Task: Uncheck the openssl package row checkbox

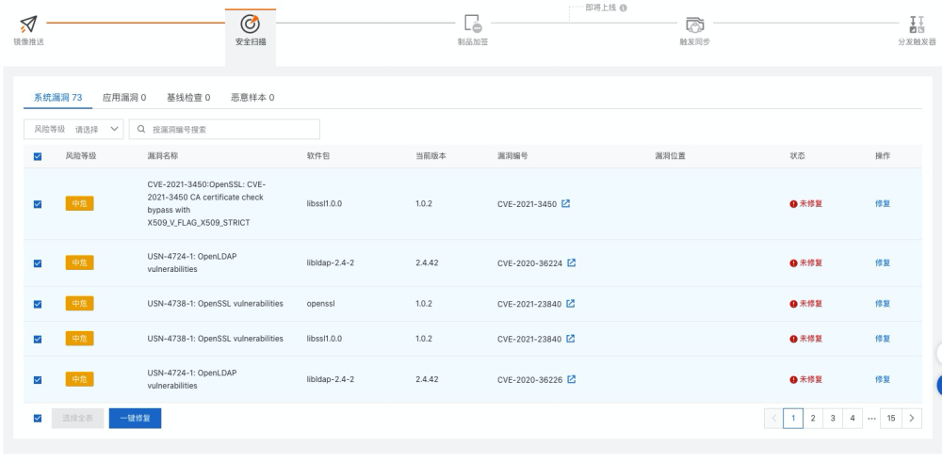Action: pyautogui.click(x=38, y=304)
